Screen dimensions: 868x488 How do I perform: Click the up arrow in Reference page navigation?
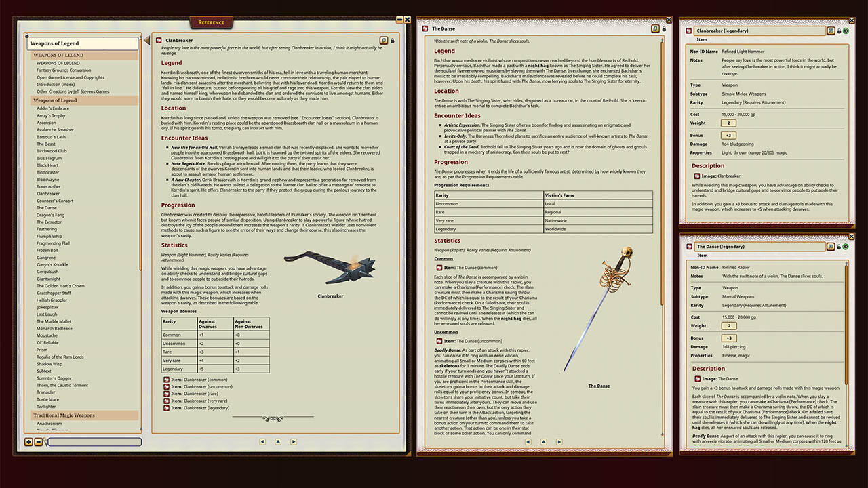[278, 441]
